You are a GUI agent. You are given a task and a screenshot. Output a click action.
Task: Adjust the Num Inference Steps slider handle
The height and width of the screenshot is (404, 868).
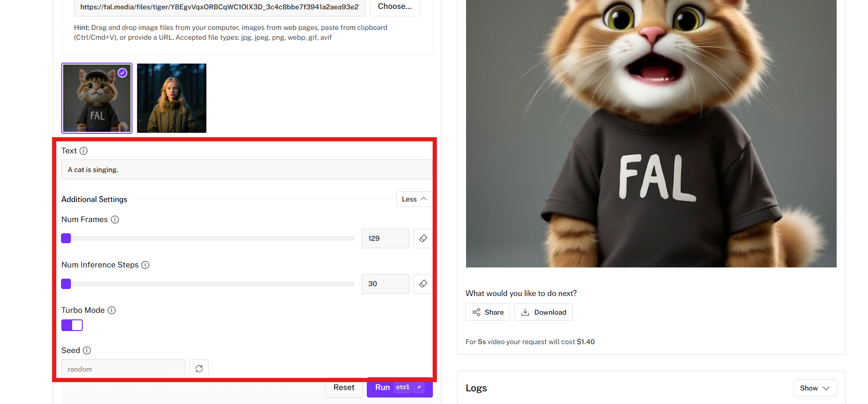(66, 284)
